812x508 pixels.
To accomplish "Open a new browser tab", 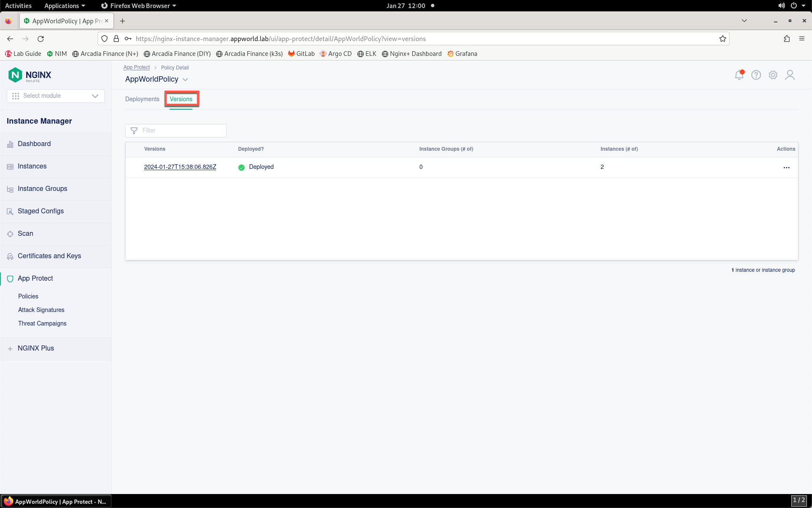I will pyautogui.click(x=123, y=21).
